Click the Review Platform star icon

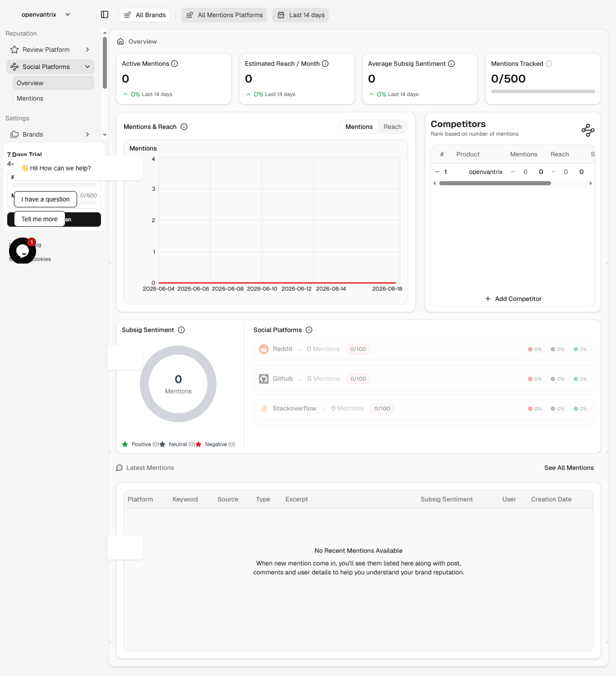point(14,50)
